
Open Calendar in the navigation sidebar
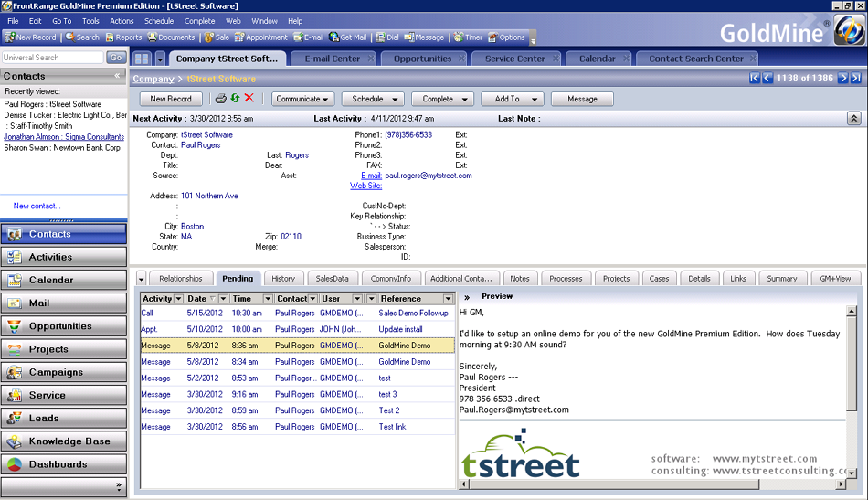[x=64, y=281]
